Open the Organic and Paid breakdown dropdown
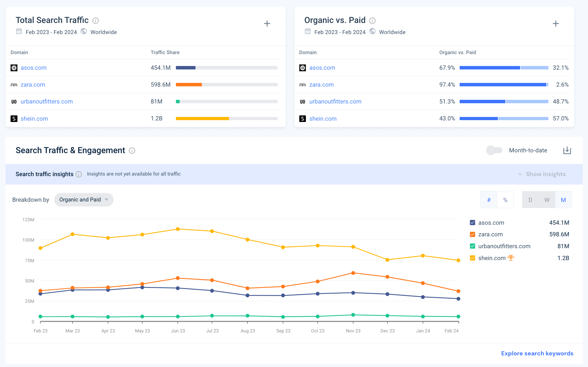The height and width of the screenshot is (367, 588). [83, 200]
